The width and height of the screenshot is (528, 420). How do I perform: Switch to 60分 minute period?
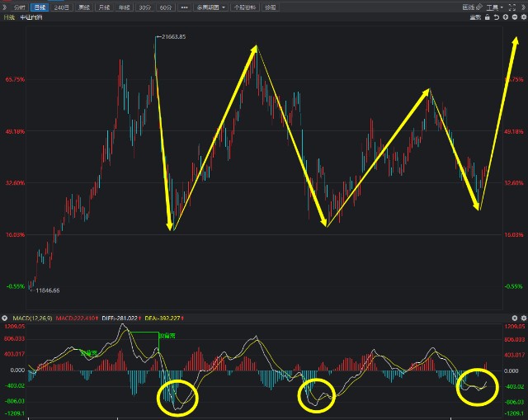[x=166, y=7]
